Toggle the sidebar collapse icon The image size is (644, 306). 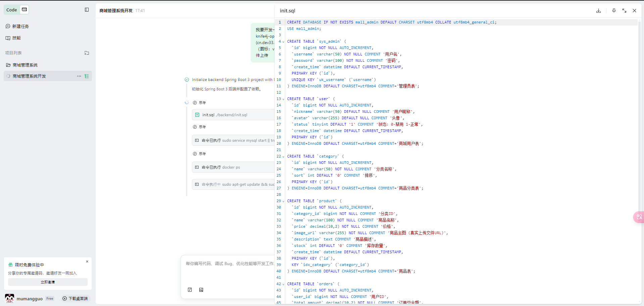87,10
